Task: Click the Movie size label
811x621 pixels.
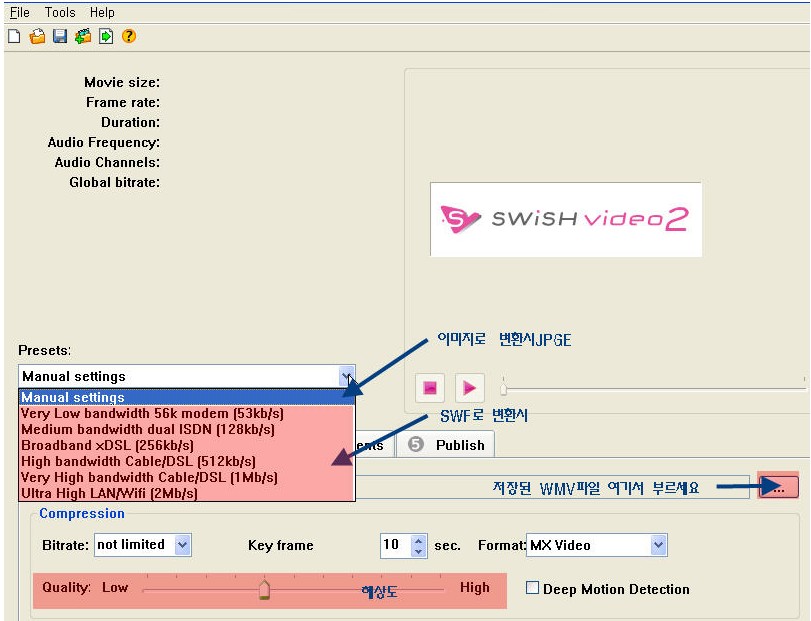Action: point(122,82)
